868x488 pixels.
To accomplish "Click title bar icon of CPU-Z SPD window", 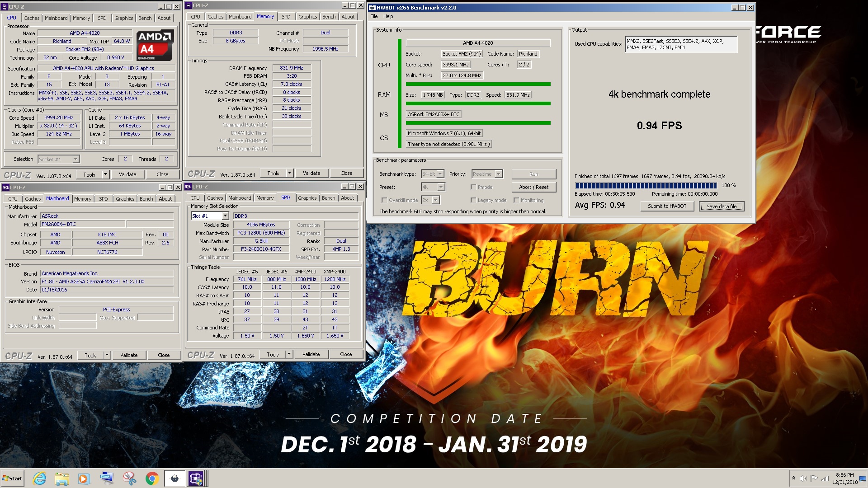I will click(188, 187).
